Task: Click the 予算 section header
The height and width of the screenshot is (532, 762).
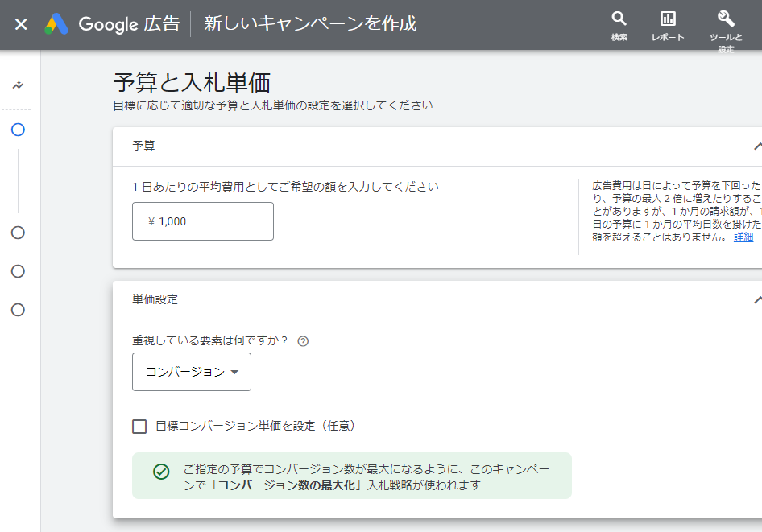Action: [143, 146]
